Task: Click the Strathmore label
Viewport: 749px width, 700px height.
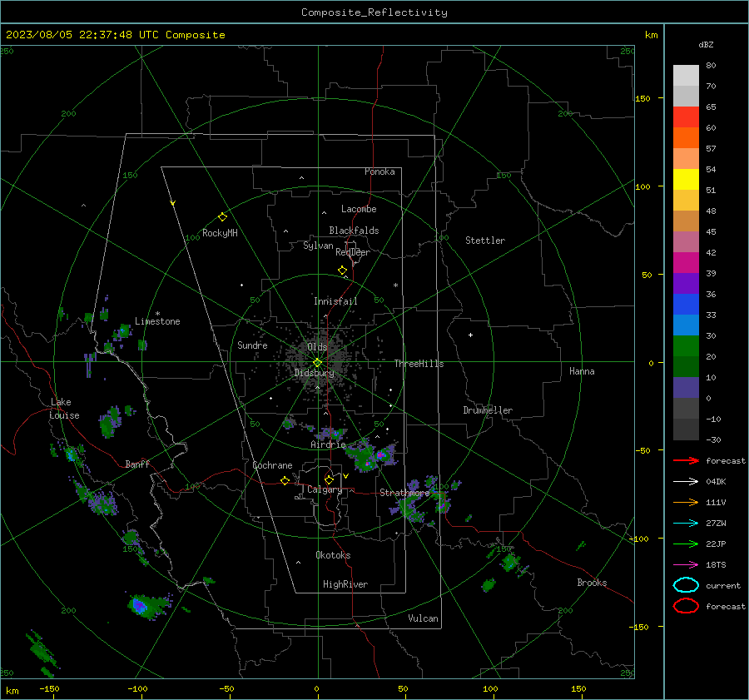Action: click(x=404, y=493)
